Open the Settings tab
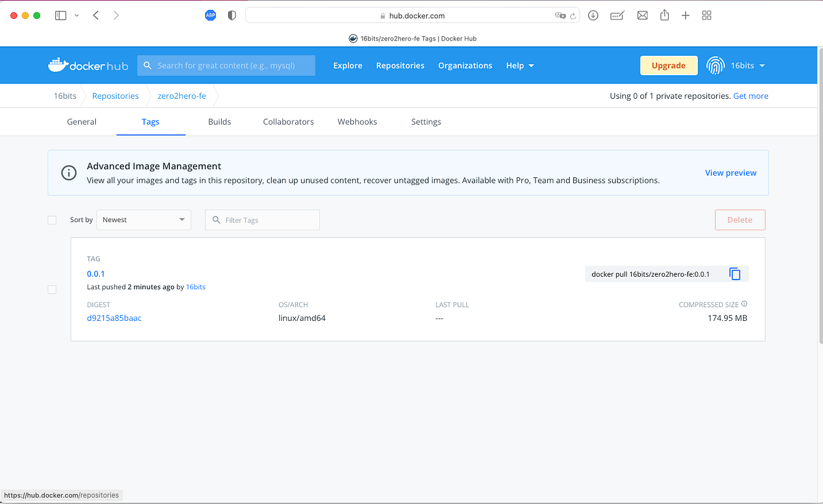 pos(426,122)
